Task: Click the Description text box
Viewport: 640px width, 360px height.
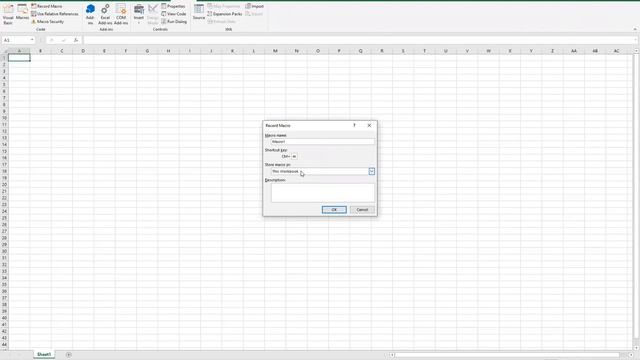Action: coord(322,193)
